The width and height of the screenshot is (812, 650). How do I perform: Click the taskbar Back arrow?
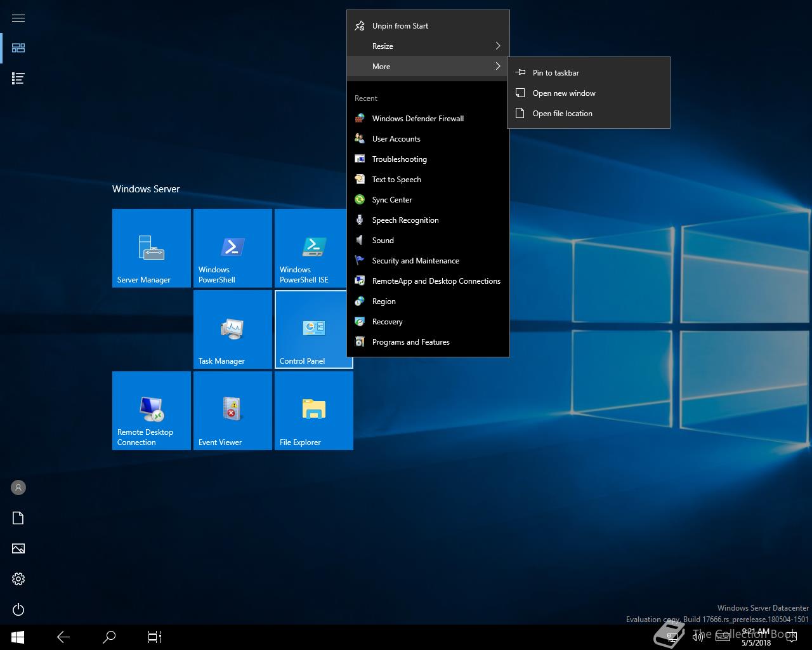(63, 637)
